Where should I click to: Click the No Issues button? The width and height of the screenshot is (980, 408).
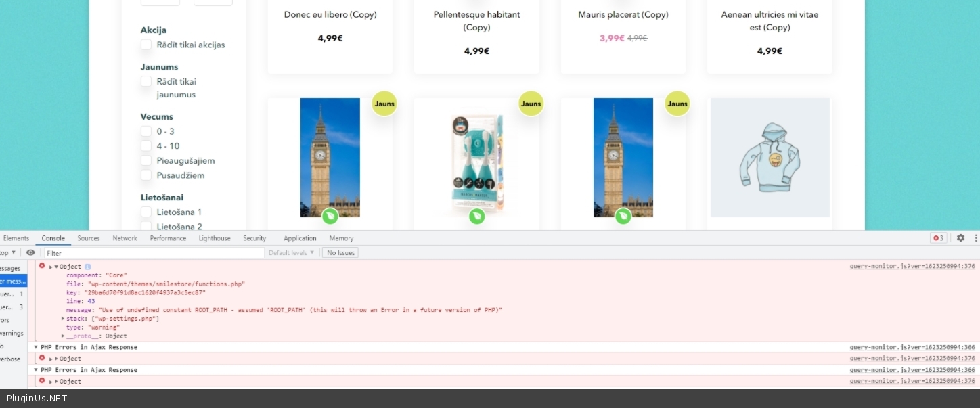tap(340, 253)
